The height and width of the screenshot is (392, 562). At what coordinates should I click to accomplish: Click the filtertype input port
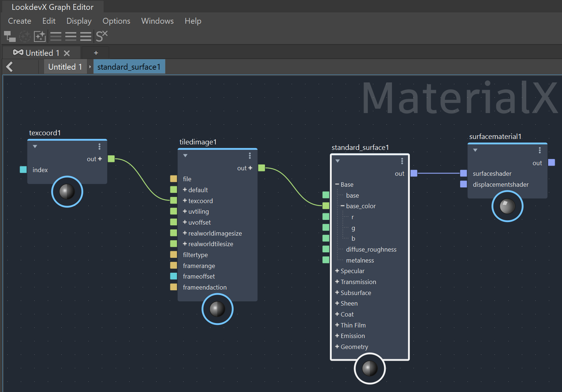coord(174,255)
